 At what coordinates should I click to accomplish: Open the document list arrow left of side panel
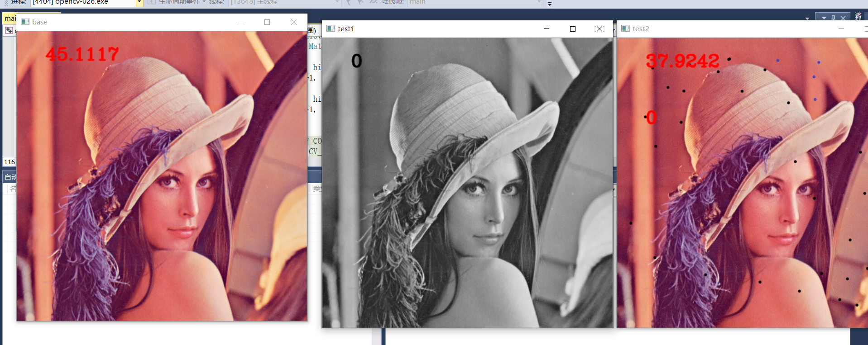pos(807,19)
